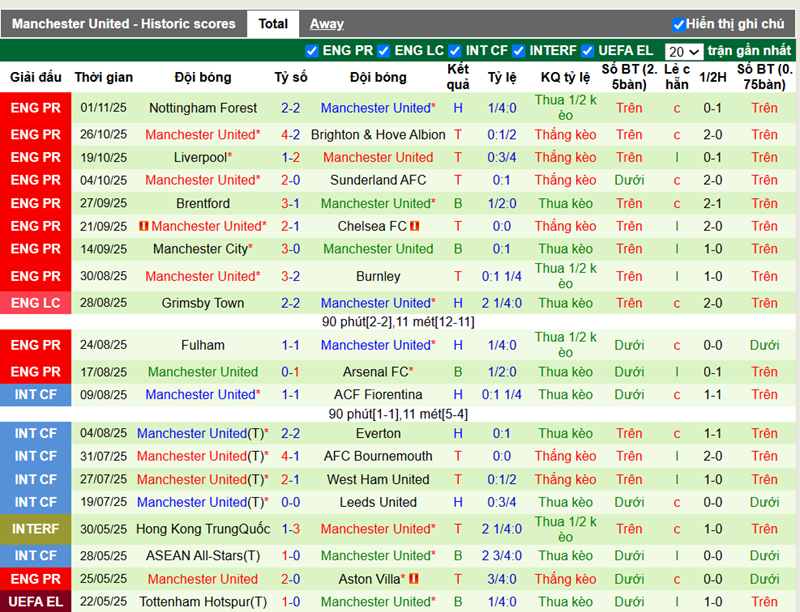Viewport: 800px width, 612px height.
Task: Open Brighton & Hove Albion team link
Action: point(378,135)
